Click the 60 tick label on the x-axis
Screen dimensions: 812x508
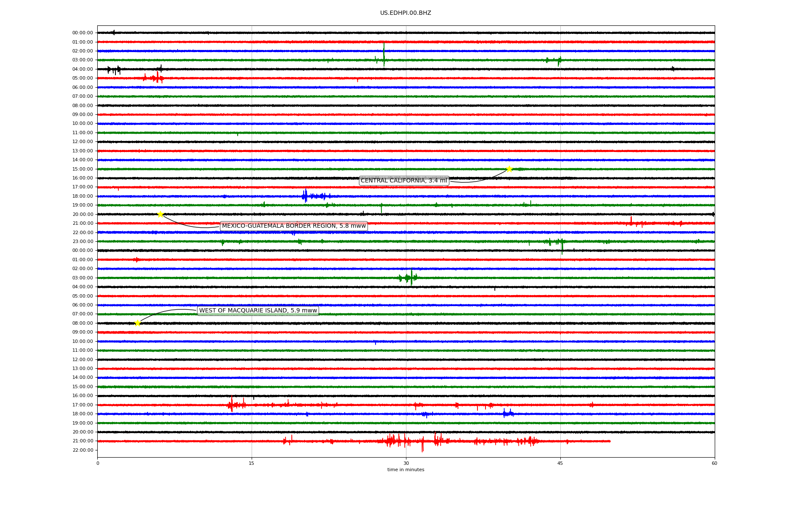[x=714, y=463]
